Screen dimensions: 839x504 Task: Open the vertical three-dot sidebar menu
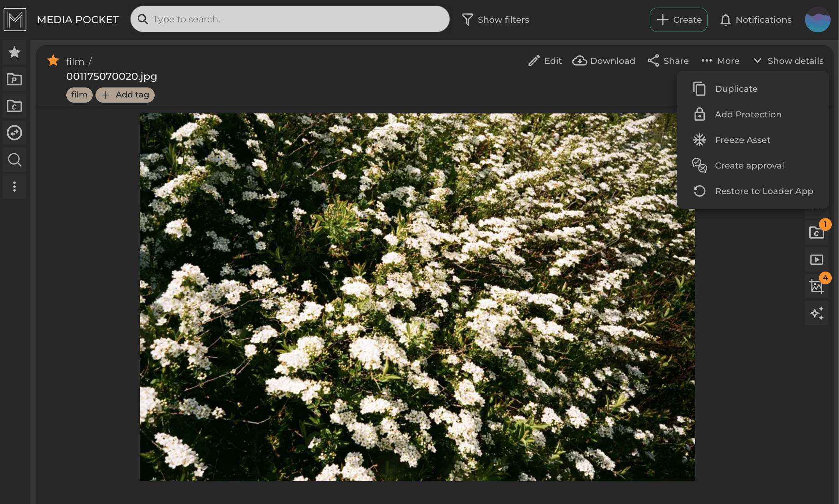[x=14, y=187]
